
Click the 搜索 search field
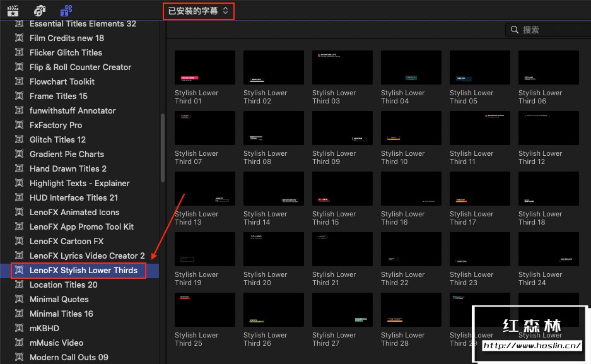(548, 30)
